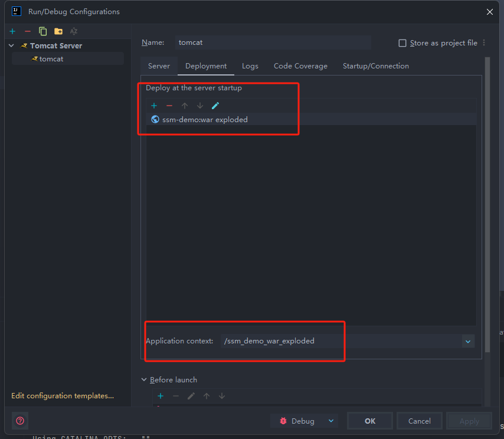Screen dimensions: 504x439
Task: Click the copy configuration icon
Action: pyautogui.click(x=43, y=31)
